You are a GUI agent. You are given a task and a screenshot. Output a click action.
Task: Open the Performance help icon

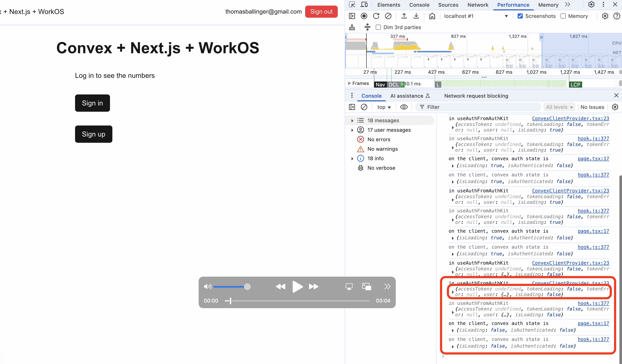pos(617,16)
